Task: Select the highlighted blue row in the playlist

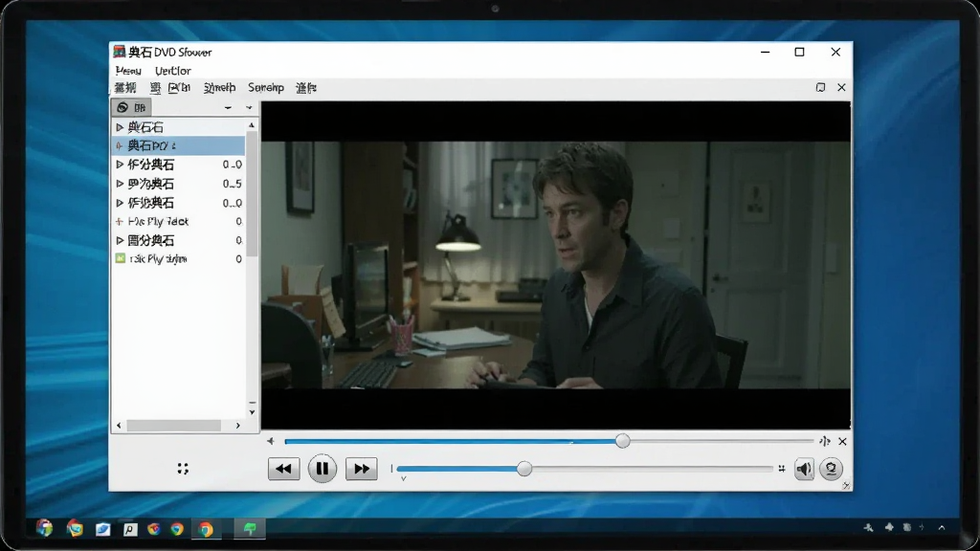Action: point(178,145)
